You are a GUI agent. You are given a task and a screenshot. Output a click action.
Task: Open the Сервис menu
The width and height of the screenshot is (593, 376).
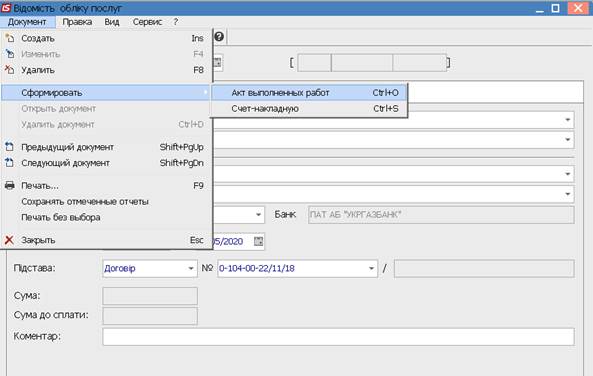coord(147,22)
